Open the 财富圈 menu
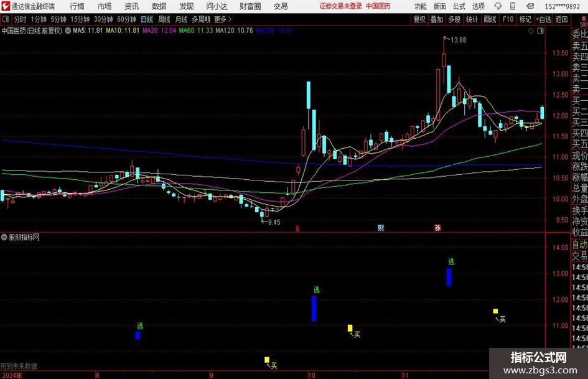The image size is (588, 379). 250,6
